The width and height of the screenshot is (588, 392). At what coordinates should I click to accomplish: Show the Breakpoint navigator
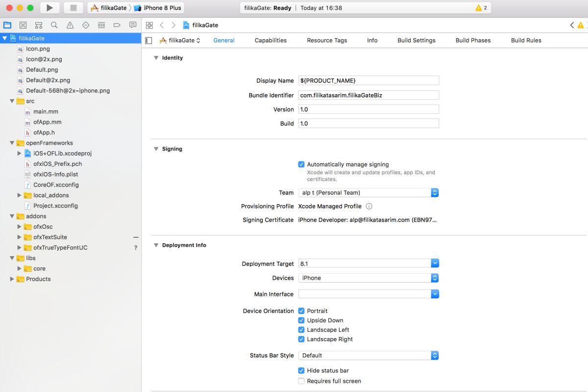click(x=117, y=25)
